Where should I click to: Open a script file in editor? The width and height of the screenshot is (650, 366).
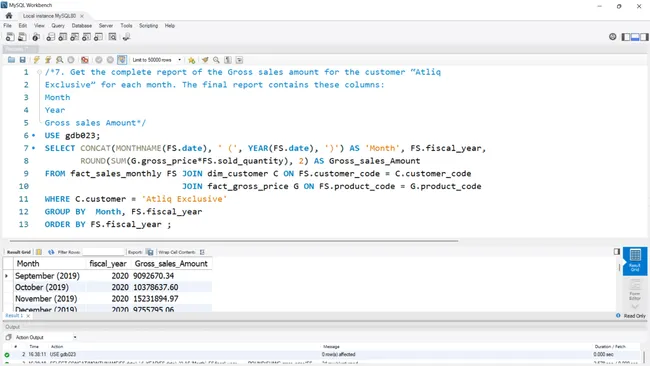point(11,60)
